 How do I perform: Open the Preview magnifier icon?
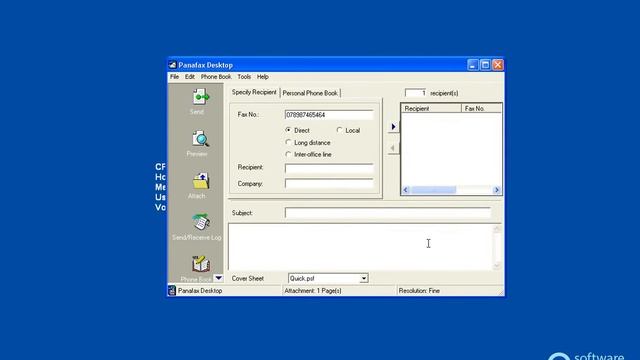point(200,139)
